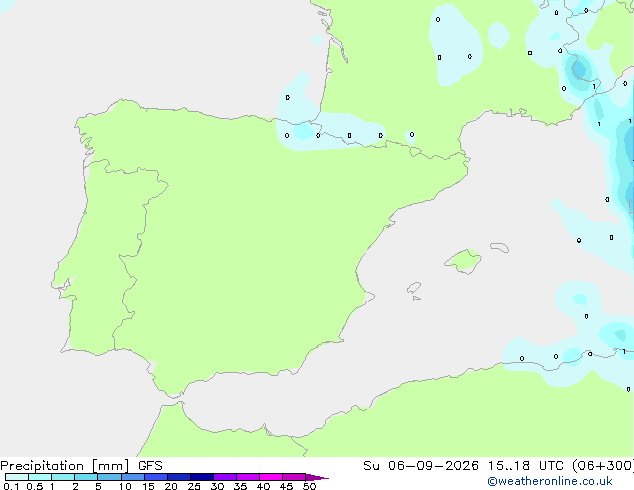Click the legend label '50'
634x490 pixels.
click(x=309, y=486)
